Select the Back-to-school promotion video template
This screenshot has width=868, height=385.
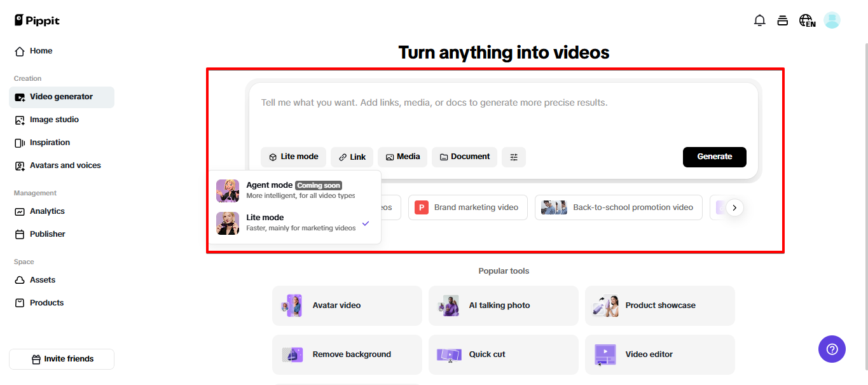(618, 207)
